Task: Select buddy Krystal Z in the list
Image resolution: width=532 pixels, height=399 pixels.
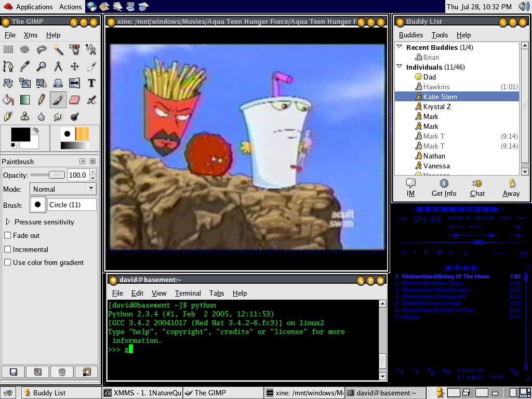Action: [457, 107]
